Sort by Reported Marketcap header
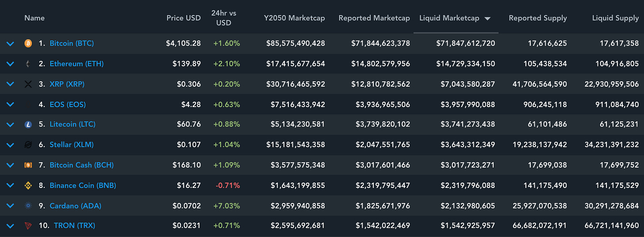Image resolution: width=644 pixels, height=237 pixels. 374,18
